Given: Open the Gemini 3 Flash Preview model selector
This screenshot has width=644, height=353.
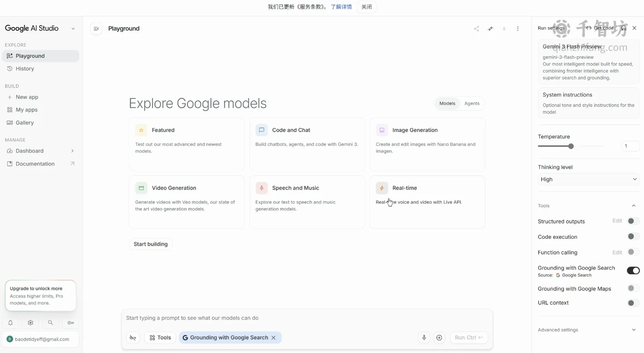Looking at the screenshot, I should click(x=588, y=62).
